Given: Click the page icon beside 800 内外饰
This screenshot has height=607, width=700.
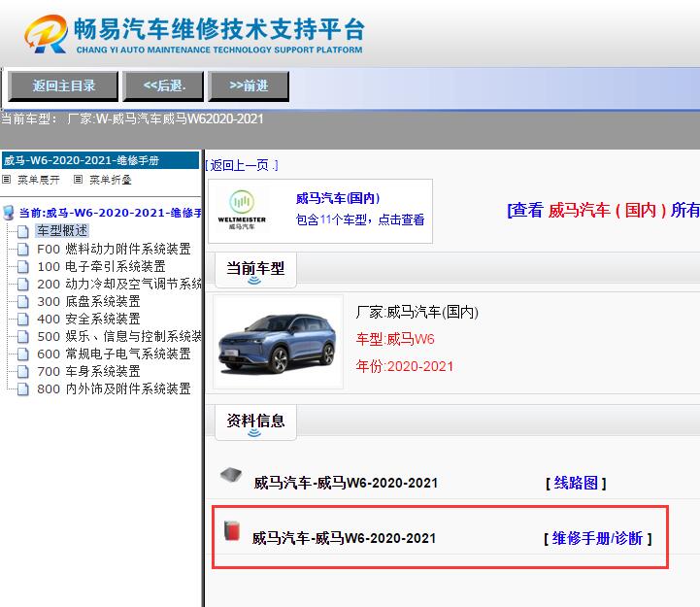Looking at the screenshot, I should (x=22, y=389).
